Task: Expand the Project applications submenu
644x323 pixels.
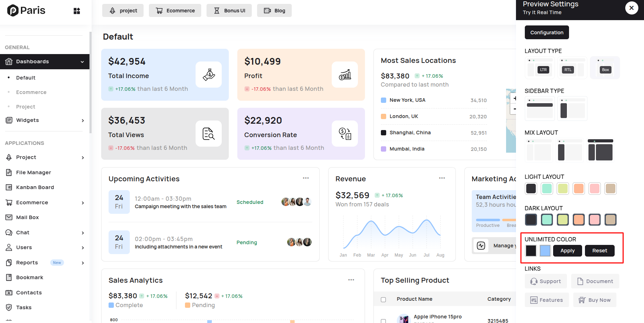Action: click(x=83, y=158)
